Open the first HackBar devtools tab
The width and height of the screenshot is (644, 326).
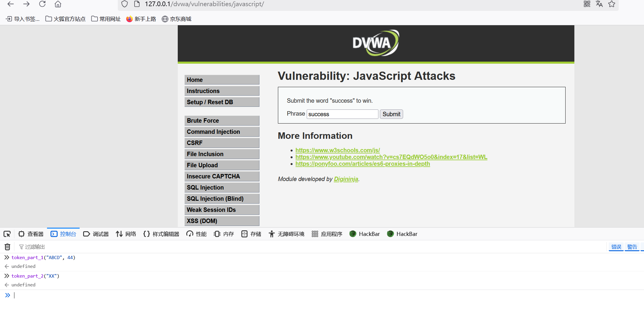pos(365,234)
